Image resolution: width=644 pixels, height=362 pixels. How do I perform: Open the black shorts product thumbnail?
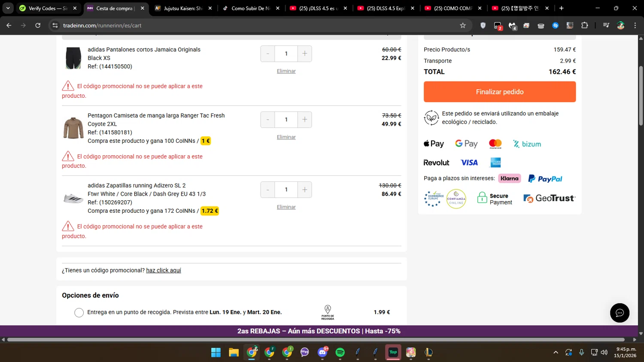pyautogui.click(x=73, y=58)
